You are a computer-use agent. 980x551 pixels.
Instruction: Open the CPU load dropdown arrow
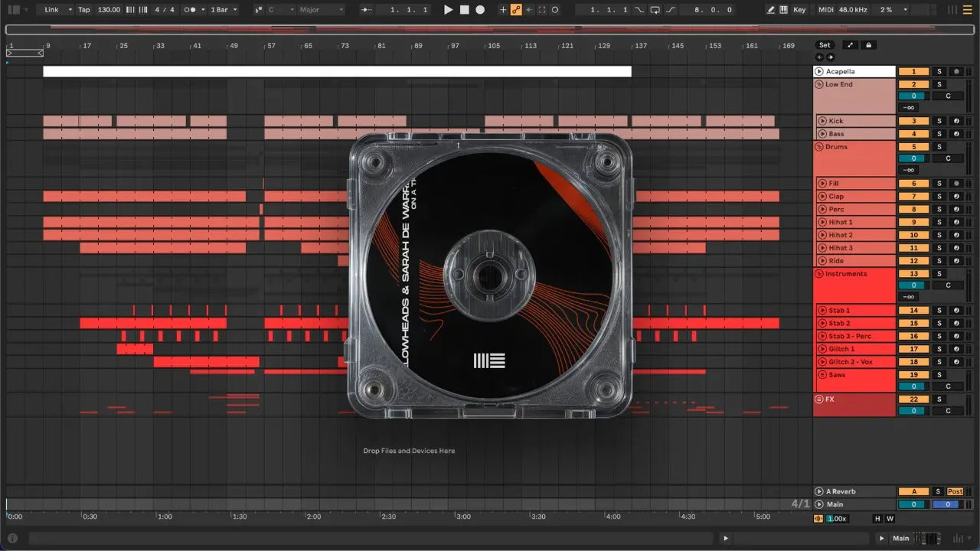click(x=905, y=10)
